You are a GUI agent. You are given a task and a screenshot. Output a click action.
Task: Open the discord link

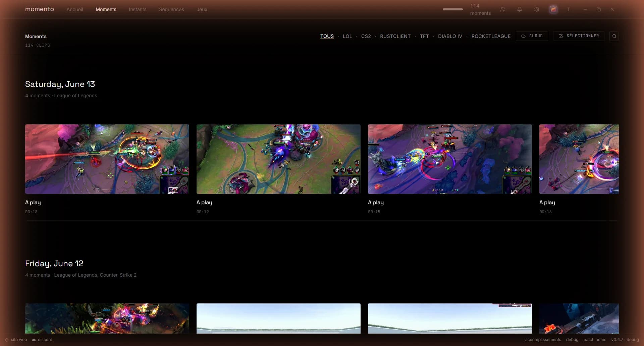click(x=42, y=340)
